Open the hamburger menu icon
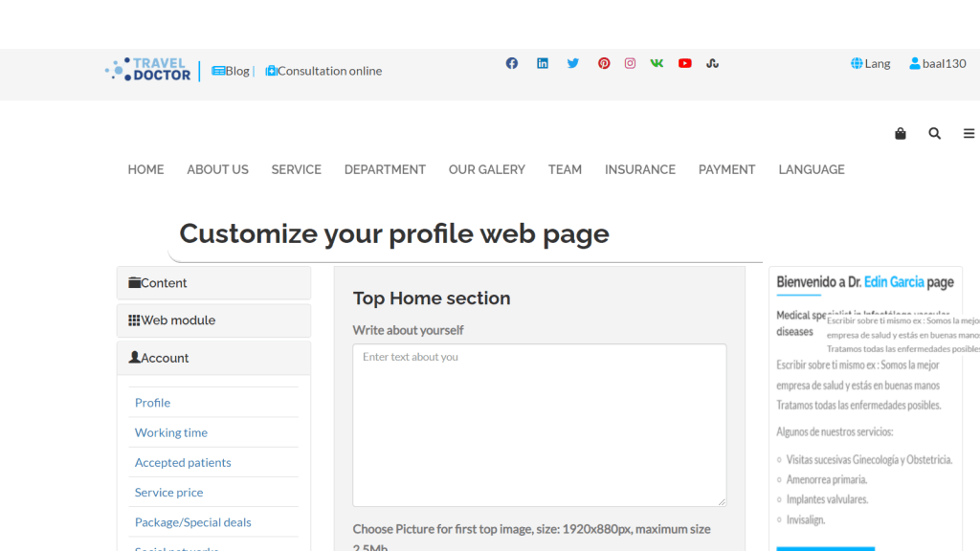Viewport: 980px width, 551px height. pos(969,134)
